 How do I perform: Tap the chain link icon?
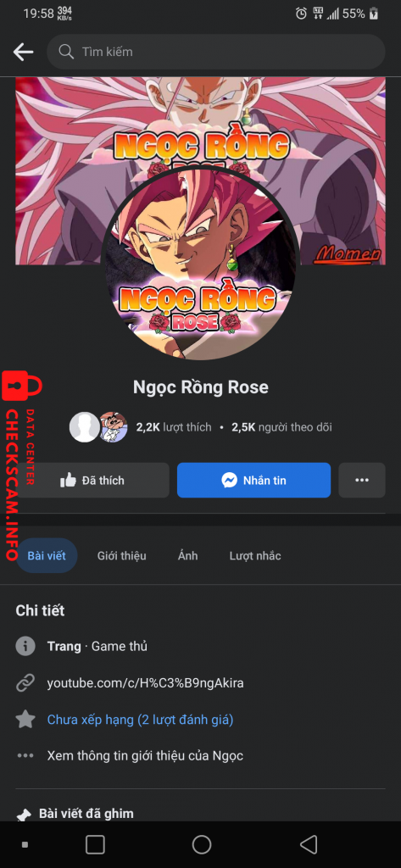[25, 682]
